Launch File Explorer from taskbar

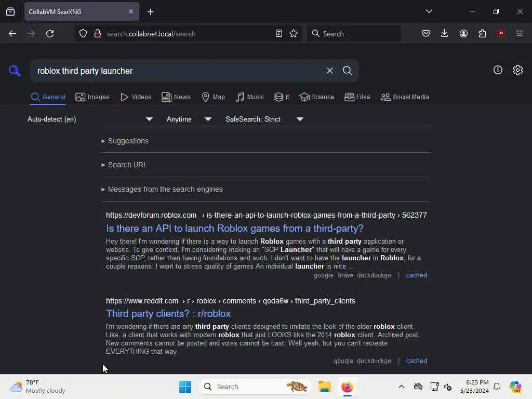click(x=324, y=387)
